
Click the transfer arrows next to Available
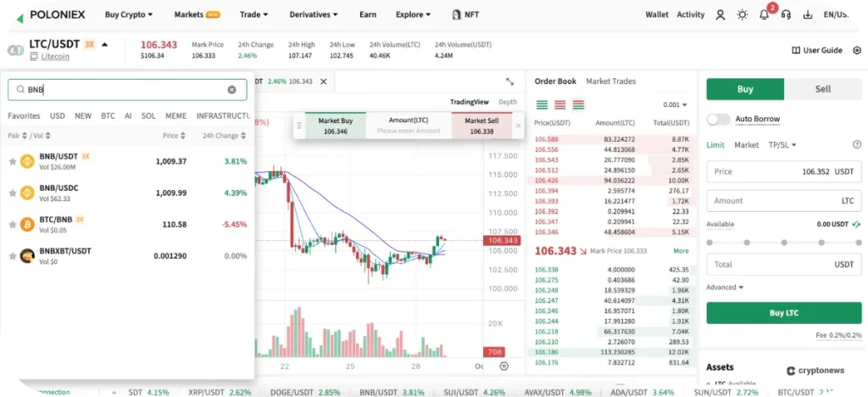(857, 224)
